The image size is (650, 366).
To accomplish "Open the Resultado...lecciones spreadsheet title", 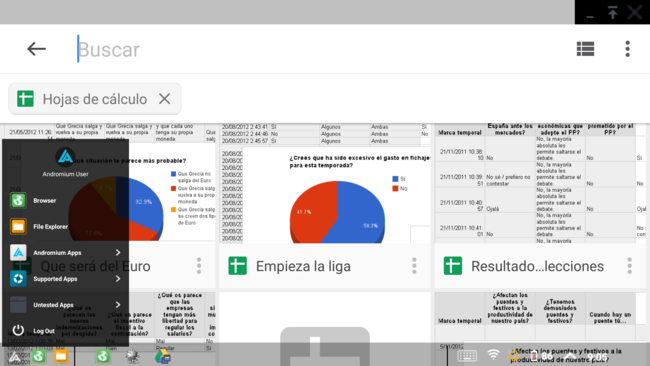I will pyautogui.click(x=537, y=266).
